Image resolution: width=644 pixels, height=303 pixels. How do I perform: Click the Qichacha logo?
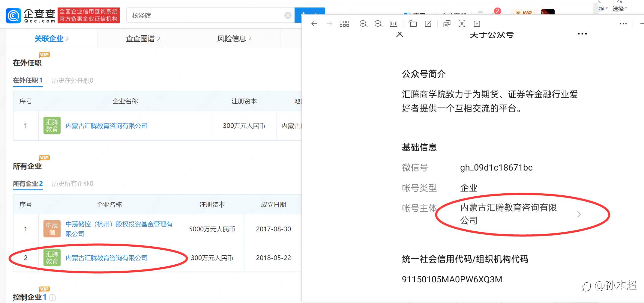[x=31, y=16]
